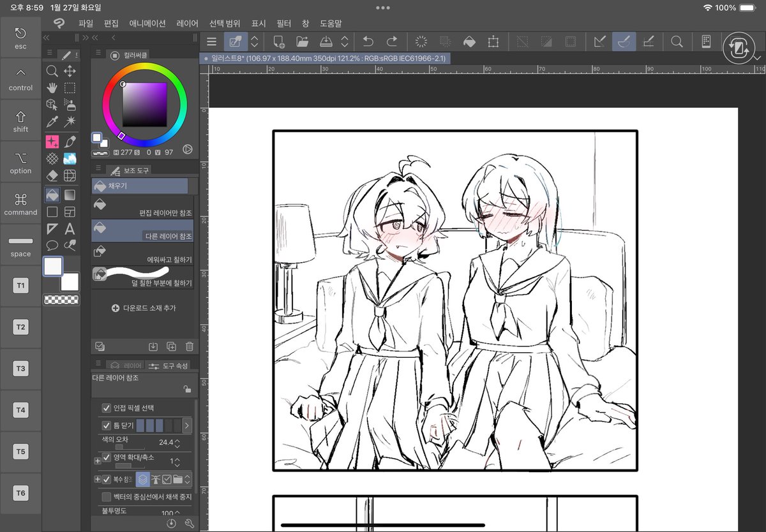
Task: Select the Frame border panel tool
Action: (70, 212)
